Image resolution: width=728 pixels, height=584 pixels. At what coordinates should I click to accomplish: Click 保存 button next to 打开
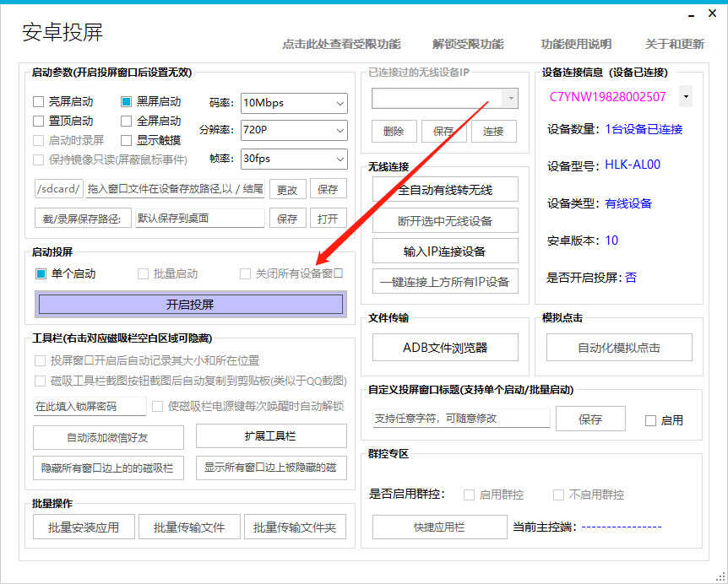click(x=287, y=219)
